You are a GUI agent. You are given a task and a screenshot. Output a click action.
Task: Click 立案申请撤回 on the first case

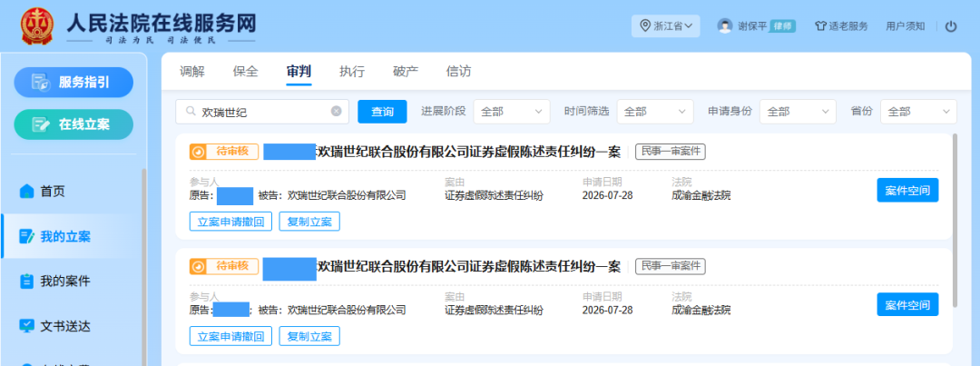click(x=230, y=222)
